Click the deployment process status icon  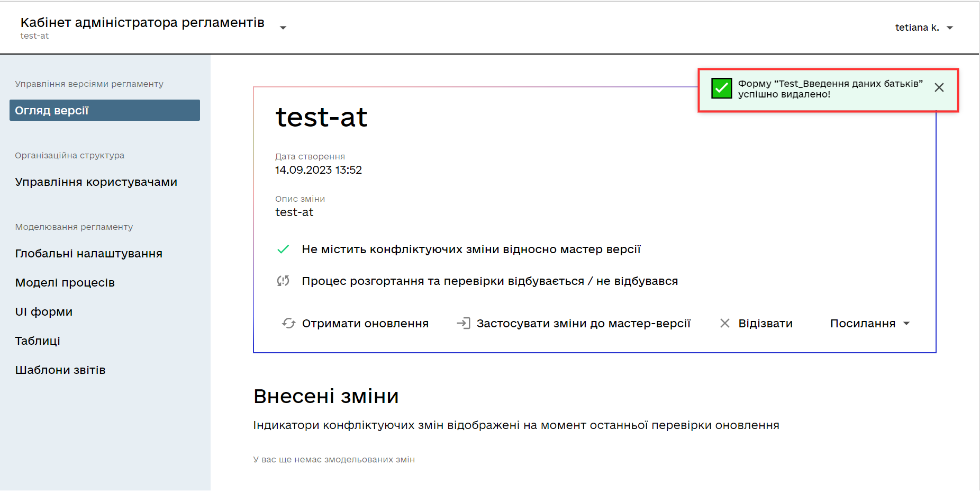coord(283,281)
